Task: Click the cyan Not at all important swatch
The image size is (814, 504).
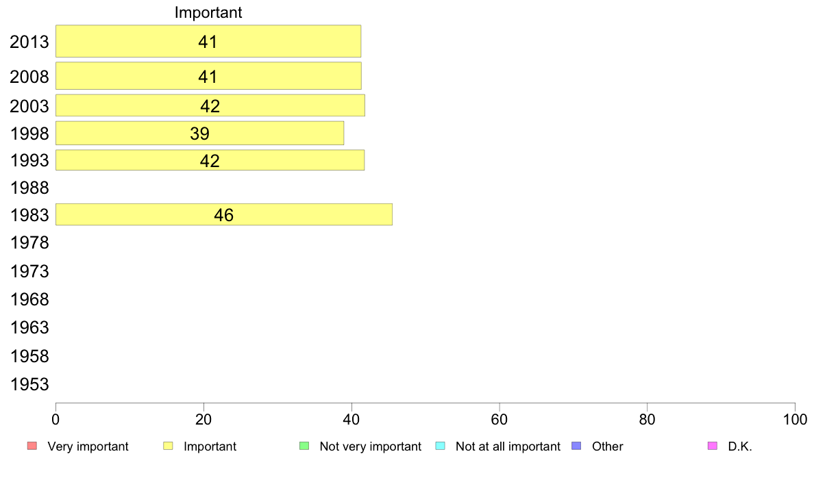Action: [440, 446]
